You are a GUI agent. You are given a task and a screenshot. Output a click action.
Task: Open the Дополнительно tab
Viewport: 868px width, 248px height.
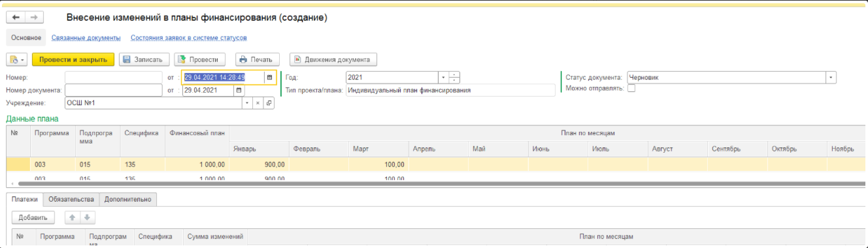[127, 199]
